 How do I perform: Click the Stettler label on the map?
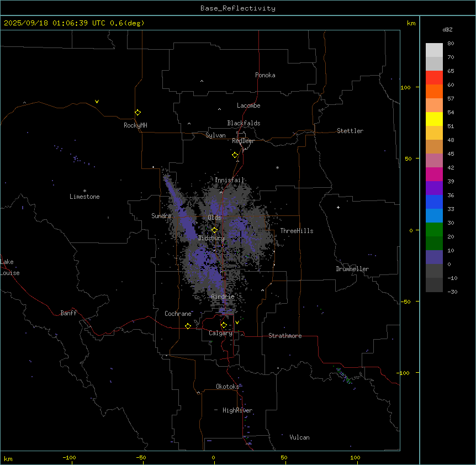pyautogui.click(x=350, y=131)
